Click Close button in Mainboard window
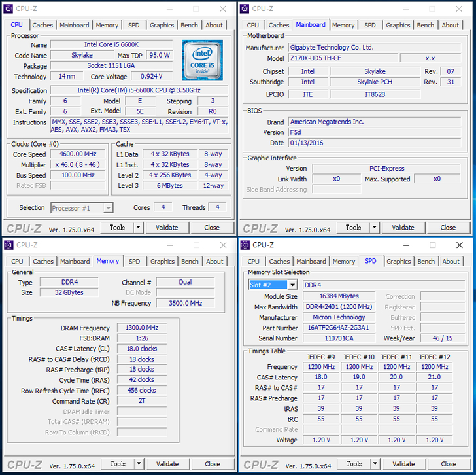This screenshot has width=476, height=475. coord(448,228)
